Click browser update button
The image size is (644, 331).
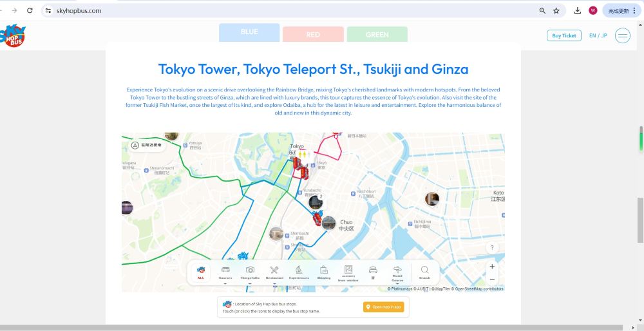point(622,11)
